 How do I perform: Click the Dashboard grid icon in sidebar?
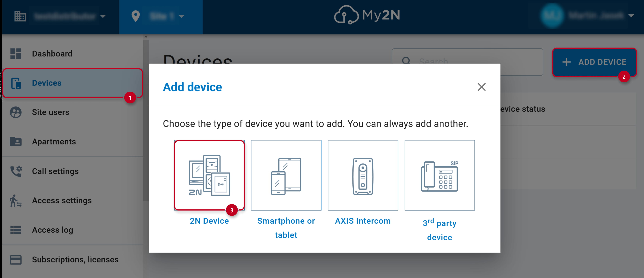[x=15, y=53]
